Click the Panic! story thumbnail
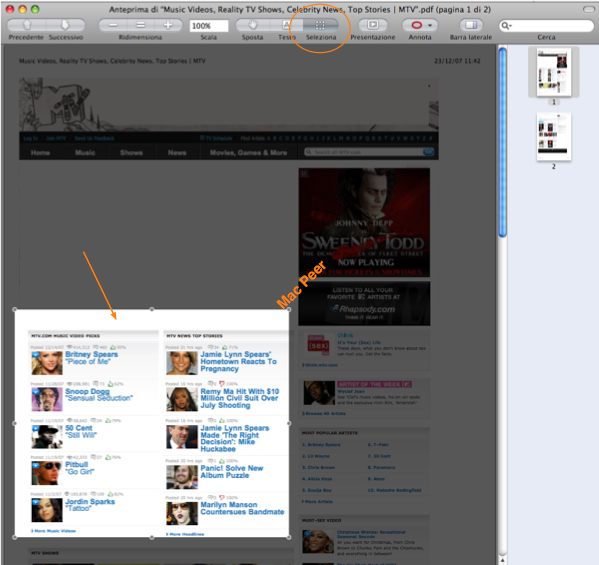 click(182, 477)
